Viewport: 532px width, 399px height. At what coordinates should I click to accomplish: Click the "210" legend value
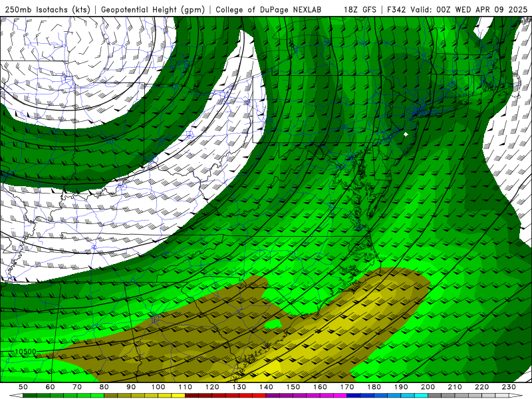[455, 387]
